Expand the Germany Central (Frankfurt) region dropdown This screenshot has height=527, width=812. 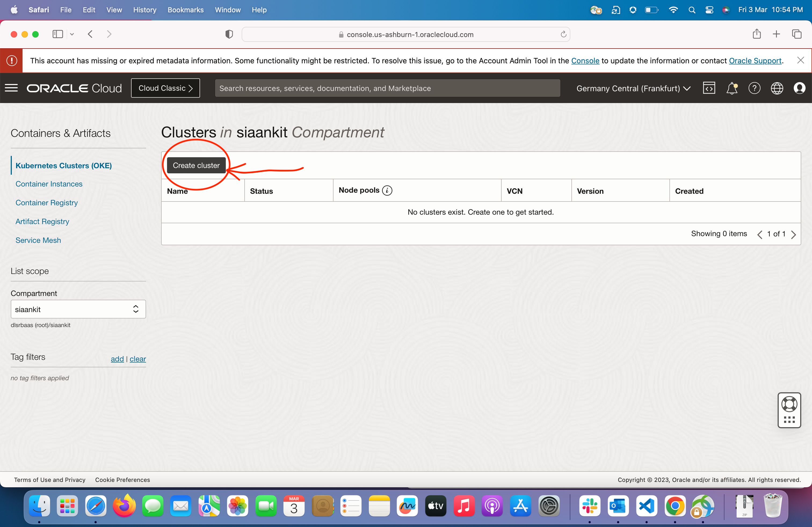633,88
